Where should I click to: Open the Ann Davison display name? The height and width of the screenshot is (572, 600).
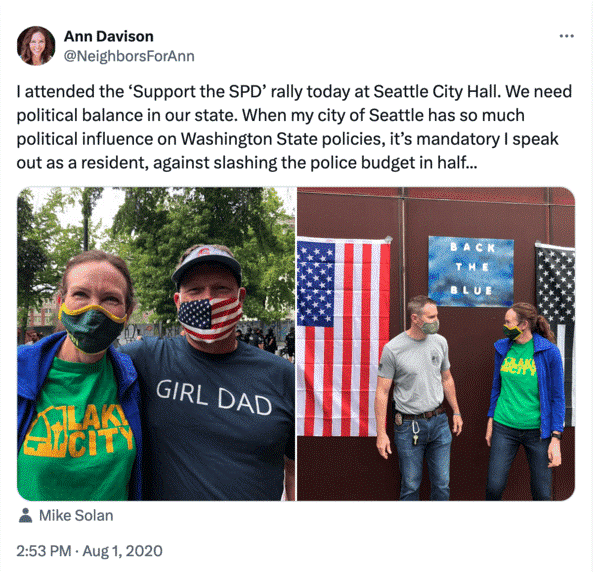click(109, 36)
